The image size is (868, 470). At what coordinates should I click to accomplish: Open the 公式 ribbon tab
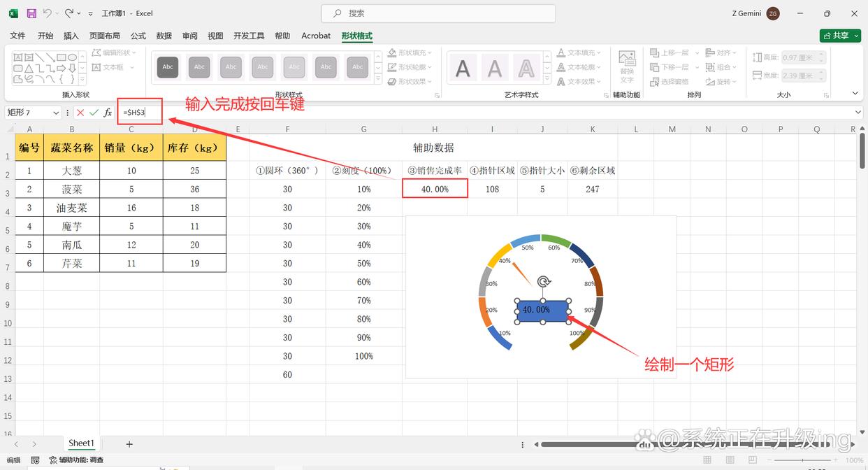point(138,36)
